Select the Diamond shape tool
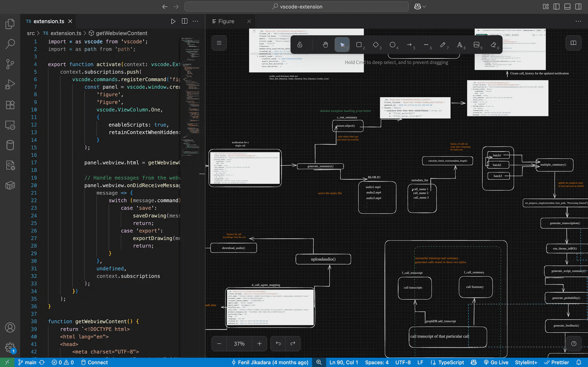Viewport: 588px width, 367px height. (x=375, y=45)
